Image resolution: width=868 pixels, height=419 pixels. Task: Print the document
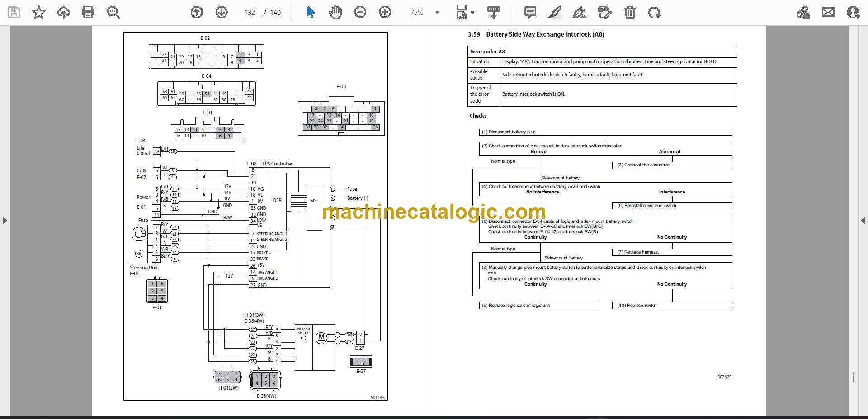coord(88,12)
